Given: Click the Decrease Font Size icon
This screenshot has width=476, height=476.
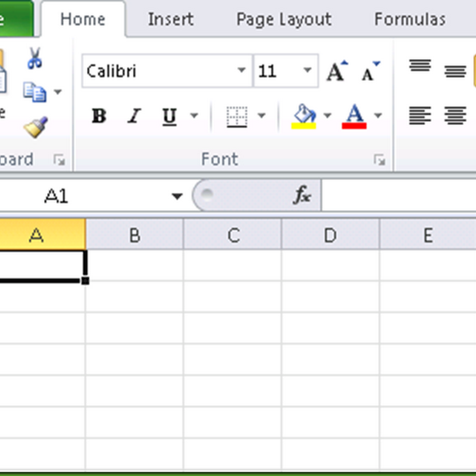Looking at the screenshot, I should [371, 71].
